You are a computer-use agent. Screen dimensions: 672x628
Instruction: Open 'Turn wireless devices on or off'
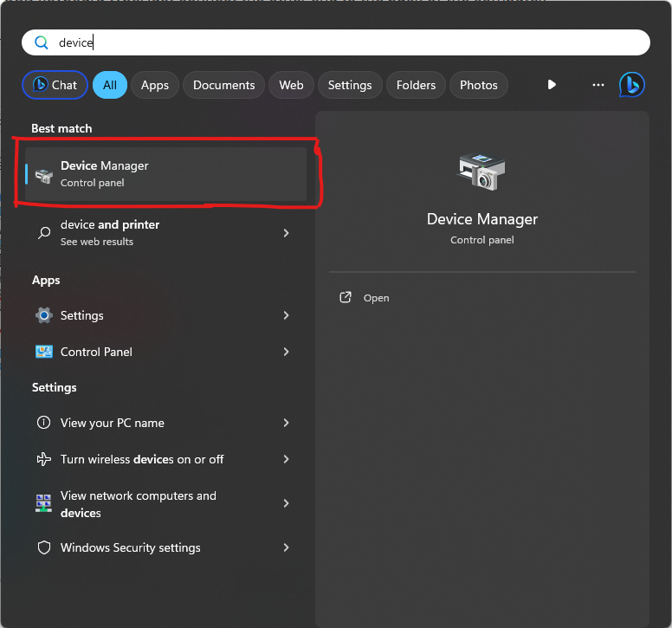[166, 460]
